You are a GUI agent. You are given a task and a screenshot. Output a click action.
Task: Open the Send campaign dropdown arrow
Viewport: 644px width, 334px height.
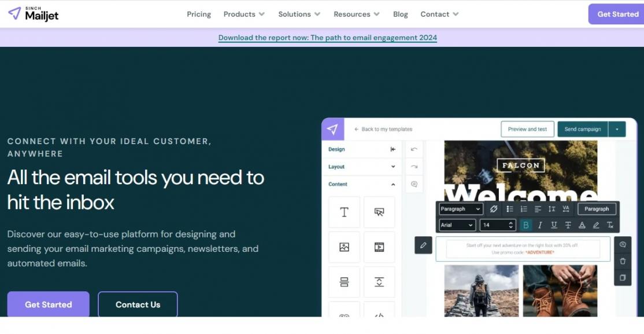coord(617,129)
